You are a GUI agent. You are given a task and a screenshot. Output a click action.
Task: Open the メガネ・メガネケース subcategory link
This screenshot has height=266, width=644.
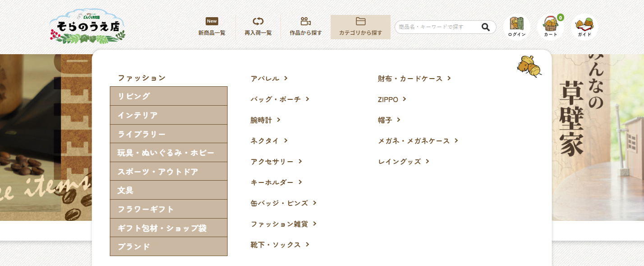tap(418, 140)
